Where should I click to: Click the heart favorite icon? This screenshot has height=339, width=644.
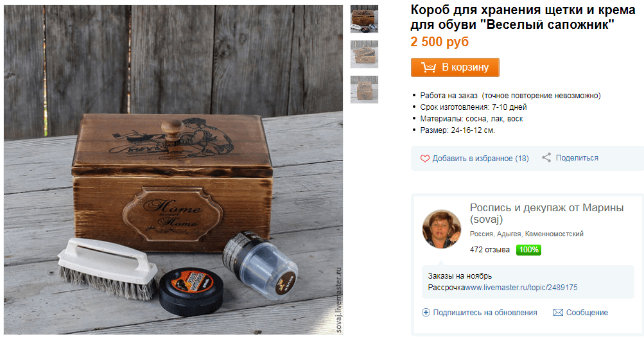pyautogui.click(x=424, y=159)
